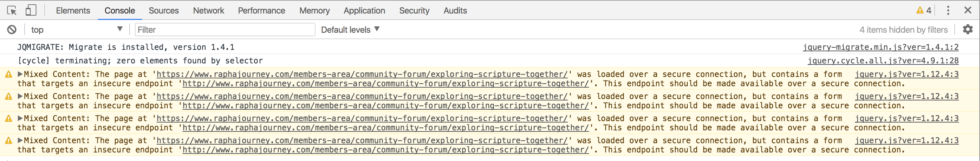Follow http endpoint URL in first warning
This screenshot has height=161, width=980.
click(x=385, y=84)
